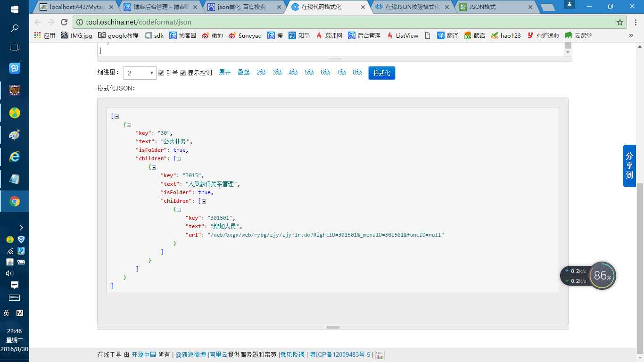This screenshot has height=362, width=644.
Task: Collapse the root JSON array bracket
Action: click(116, 116)
